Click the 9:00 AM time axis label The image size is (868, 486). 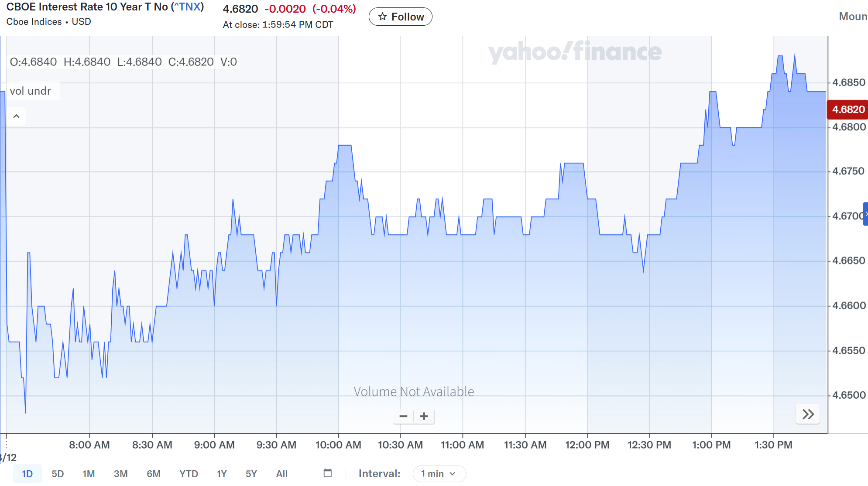click(214, 445)
